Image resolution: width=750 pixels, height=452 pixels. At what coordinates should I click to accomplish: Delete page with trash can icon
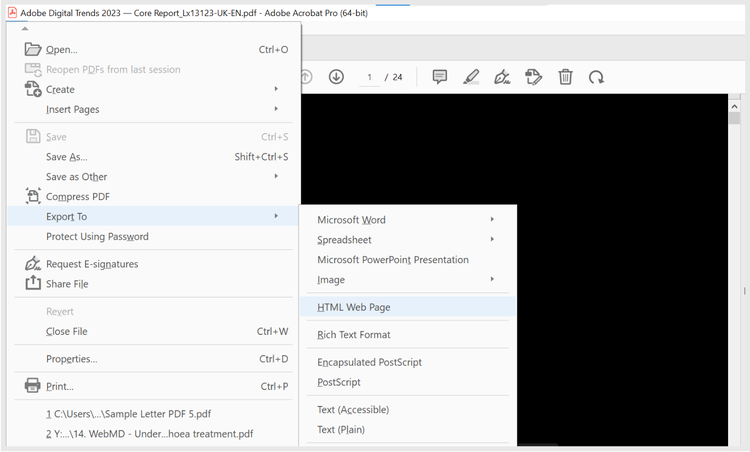(x=565, y=77)
